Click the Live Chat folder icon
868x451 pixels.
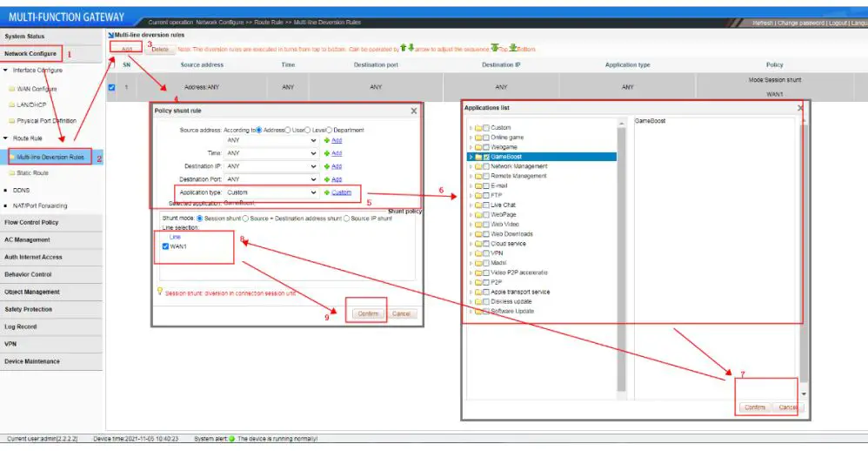[x=478, y=205]
